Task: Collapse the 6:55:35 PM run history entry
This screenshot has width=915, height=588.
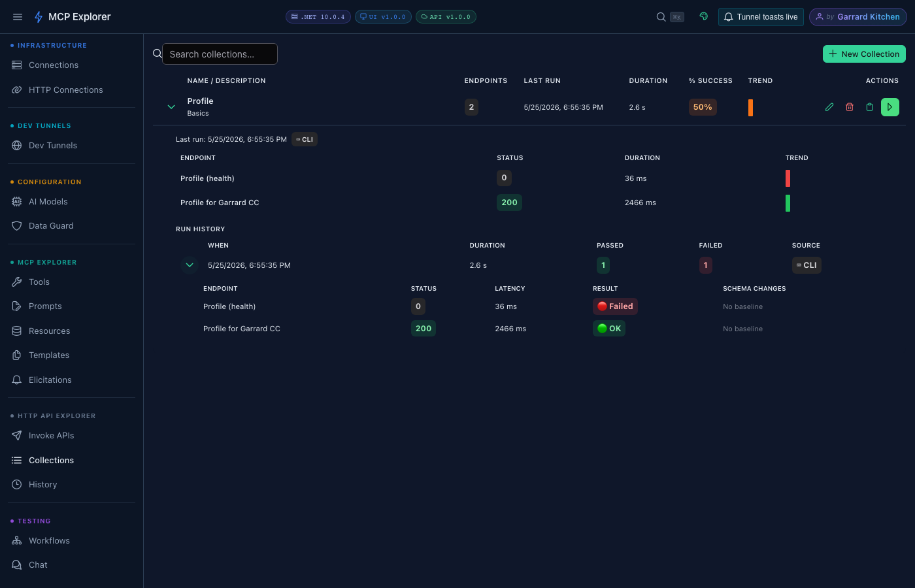Action: (190, 265)
